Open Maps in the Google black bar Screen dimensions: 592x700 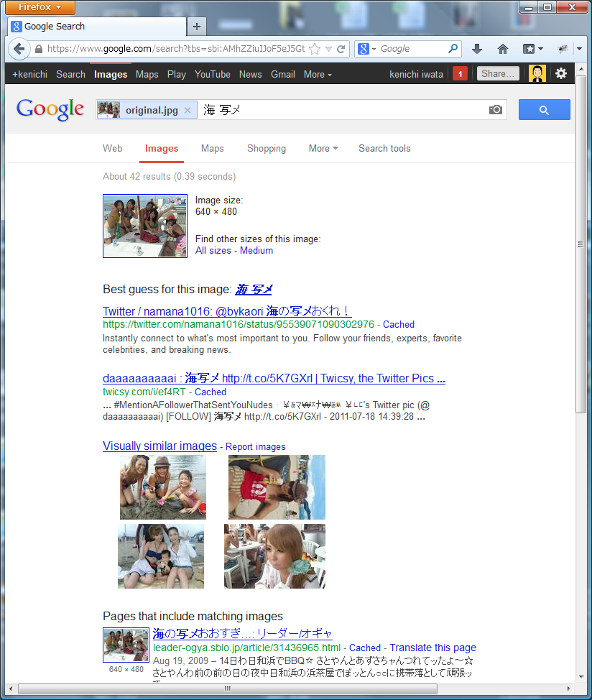pyautogui.click(x=147, y=75)
